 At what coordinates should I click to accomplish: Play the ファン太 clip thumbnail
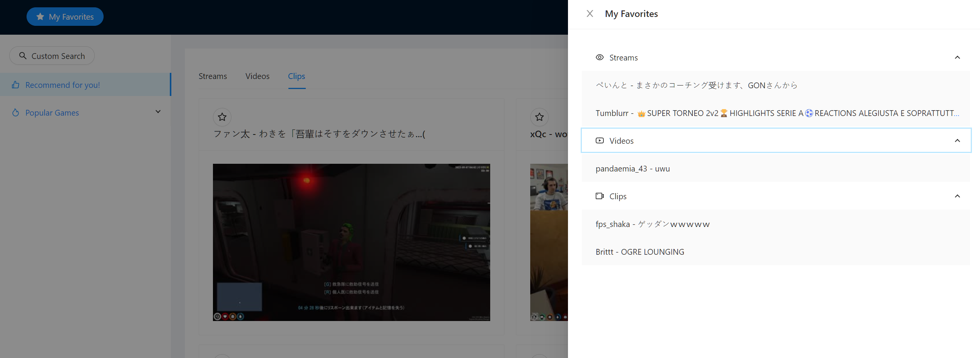[x=351, y=242]
